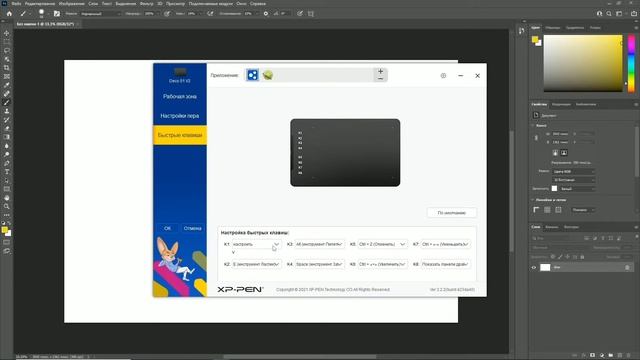The height and width of the screenshot is (360, 640).
Task: Add application with plus button
Action: click(x=380, y=71)
